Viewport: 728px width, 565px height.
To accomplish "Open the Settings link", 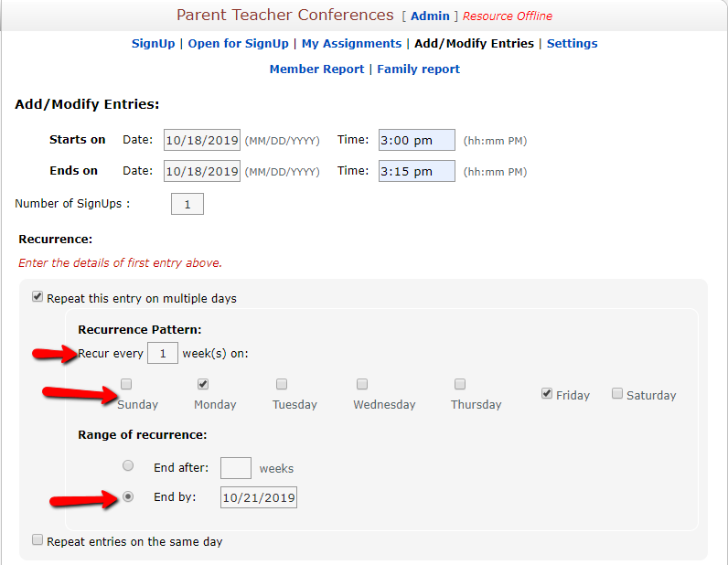I will pos(572,44).
